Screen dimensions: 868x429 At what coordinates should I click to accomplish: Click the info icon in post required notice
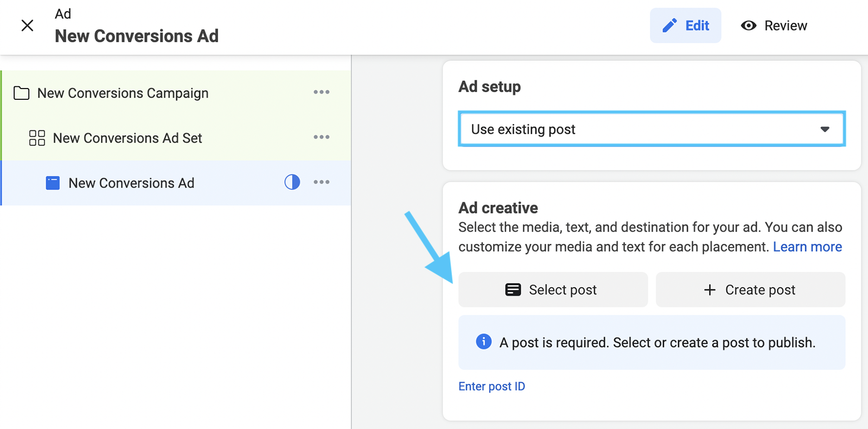[x=483, y=342]
